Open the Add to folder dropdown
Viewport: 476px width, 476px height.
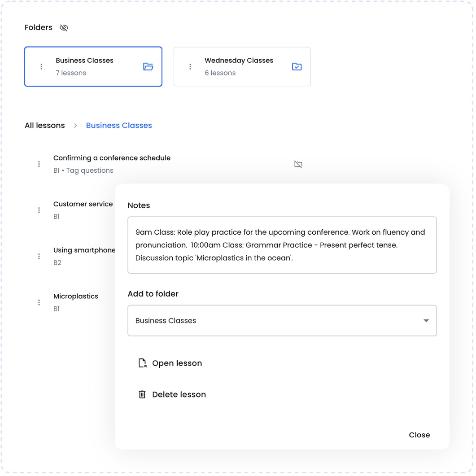click(x=282, y=320)
